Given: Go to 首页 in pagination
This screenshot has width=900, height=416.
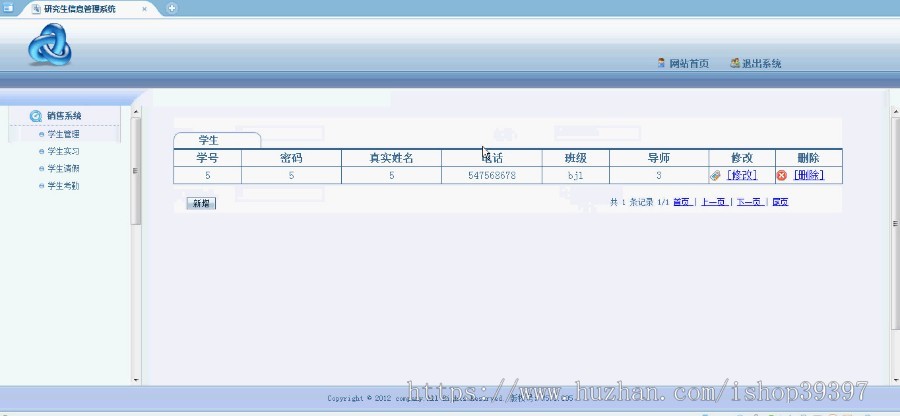Looking at the screenshot, I should pyautogui.click(x=682, y=202).
